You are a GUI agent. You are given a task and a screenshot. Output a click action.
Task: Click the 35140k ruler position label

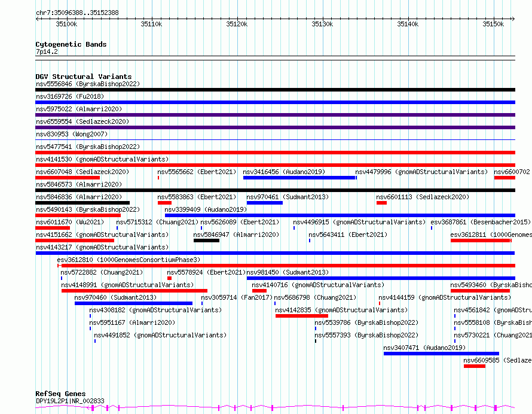[x=408, y=24]
